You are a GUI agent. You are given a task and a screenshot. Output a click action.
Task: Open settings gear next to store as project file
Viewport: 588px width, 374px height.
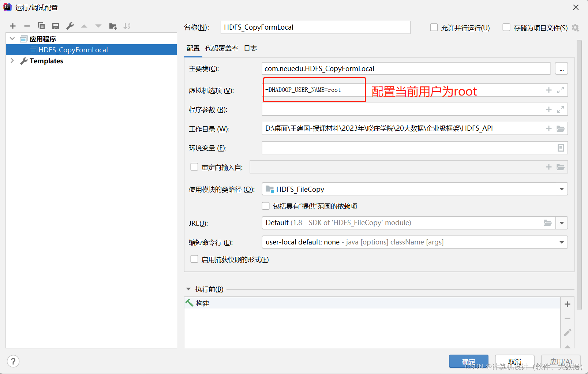point(576,28)
